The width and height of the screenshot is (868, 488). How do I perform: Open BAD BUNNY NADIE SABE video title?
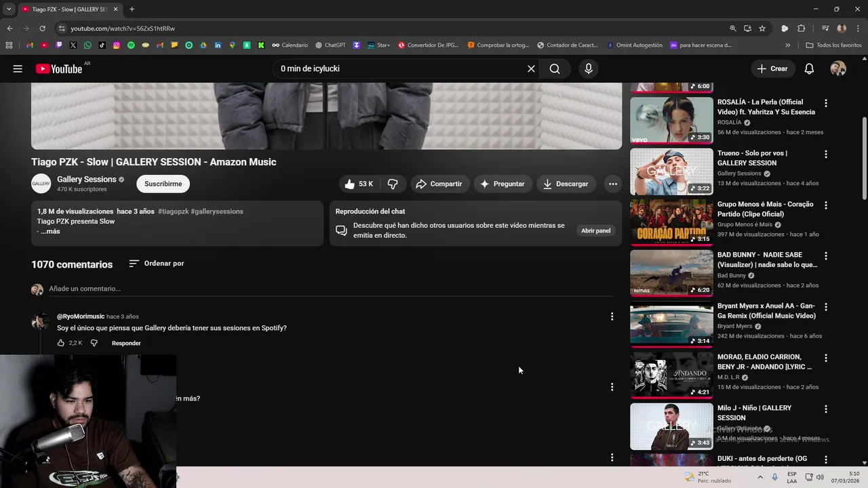coord(767,260)
